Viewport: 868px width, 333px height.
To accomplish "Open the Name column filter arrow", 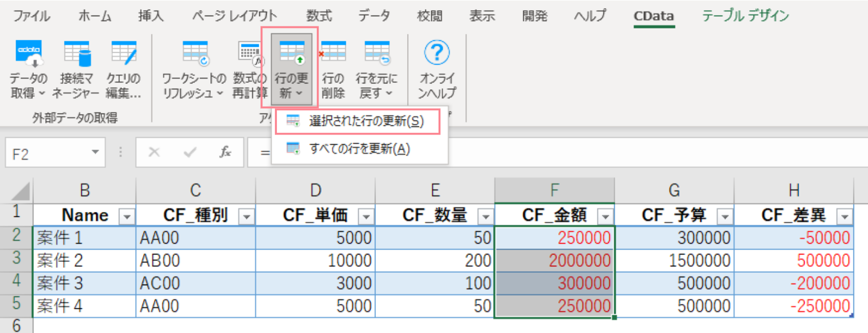I will point(127,216).
